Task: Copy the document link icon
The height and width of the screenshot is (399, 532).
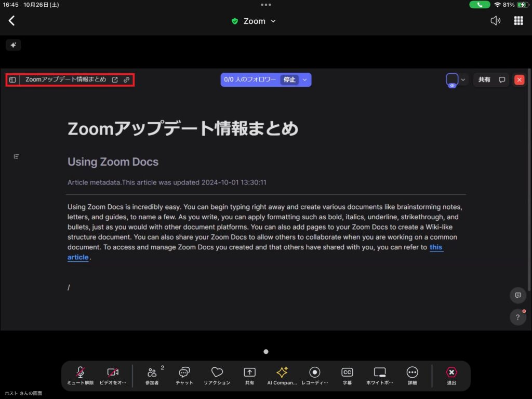Action: coord(126,80)
